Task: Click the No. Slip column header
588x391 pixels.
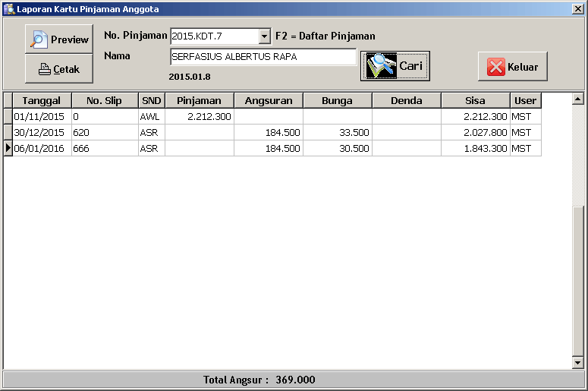Action: tap(105, 100)
